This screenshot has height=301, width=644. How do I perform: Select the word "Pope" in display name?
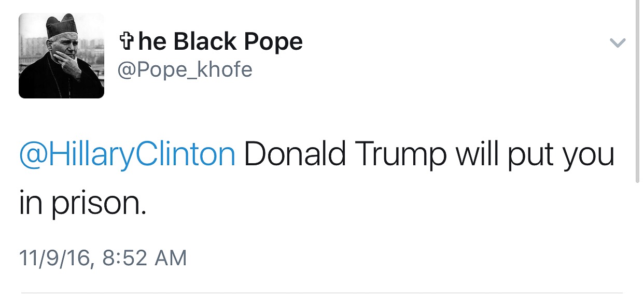point(276,41)
